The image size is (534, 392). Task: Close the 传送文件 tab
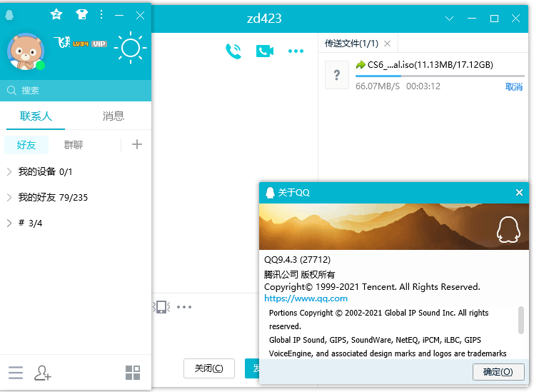tap(387, 44)
